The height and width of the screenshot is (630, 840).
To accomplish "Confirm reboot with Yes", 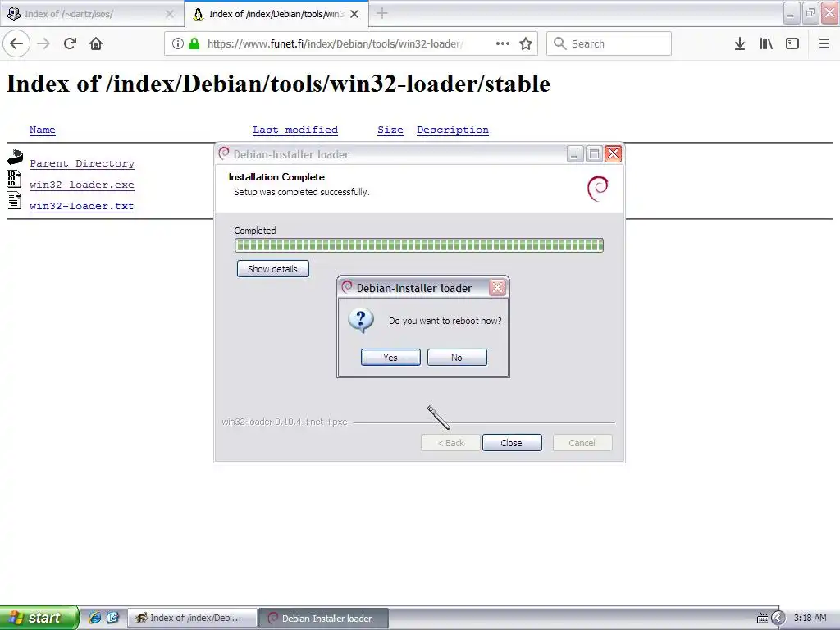I will click(390, 358).
